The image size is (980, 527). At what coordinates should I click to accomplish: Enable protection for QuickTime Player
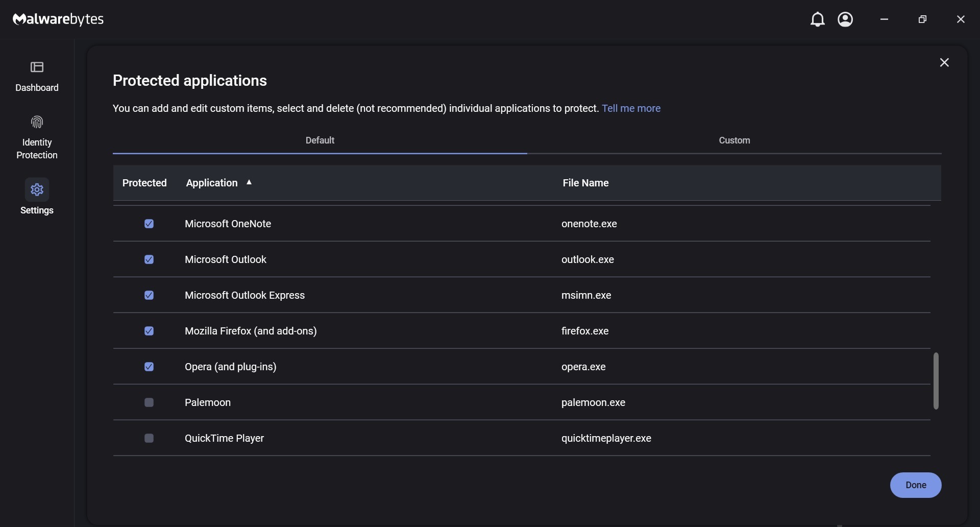coord(149,438)
